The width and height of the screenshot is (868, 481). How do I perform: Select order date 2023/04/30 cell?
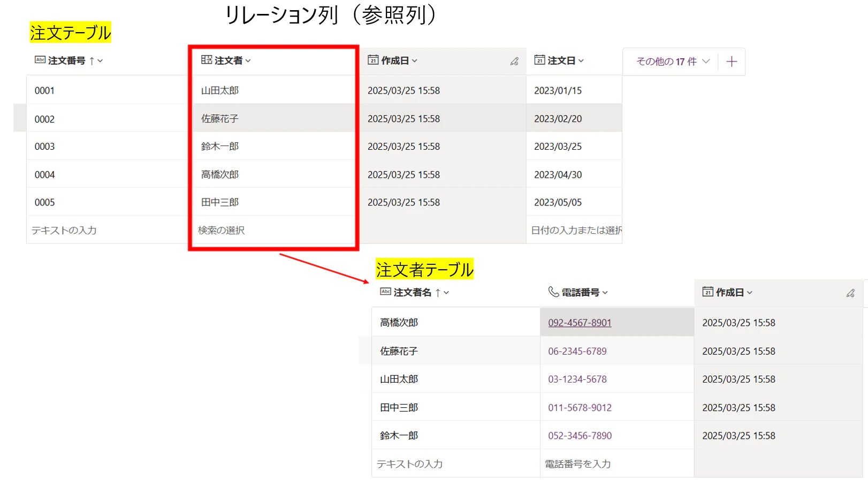pyautogui.click(x=574, y=174)
